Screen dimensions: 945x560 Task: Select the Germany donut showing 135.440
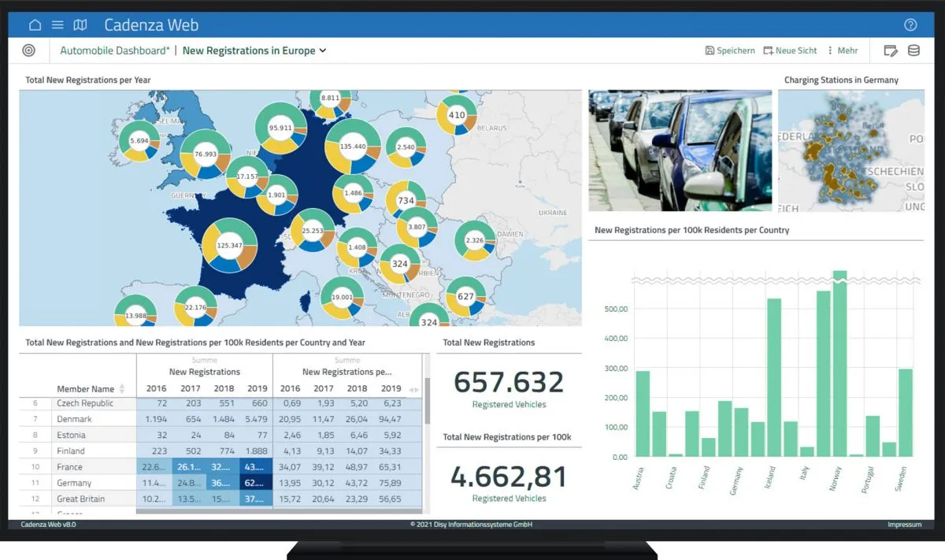(352, 146)
